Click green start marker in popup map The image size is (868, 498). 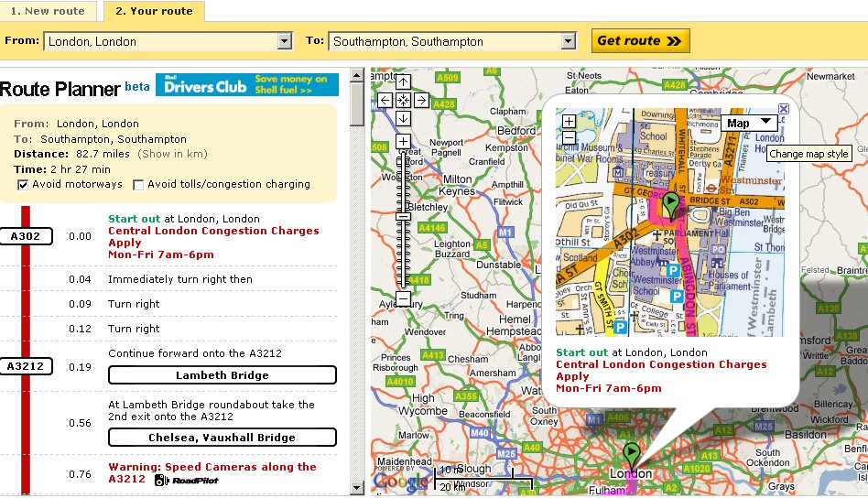click(x=671, y=205)
